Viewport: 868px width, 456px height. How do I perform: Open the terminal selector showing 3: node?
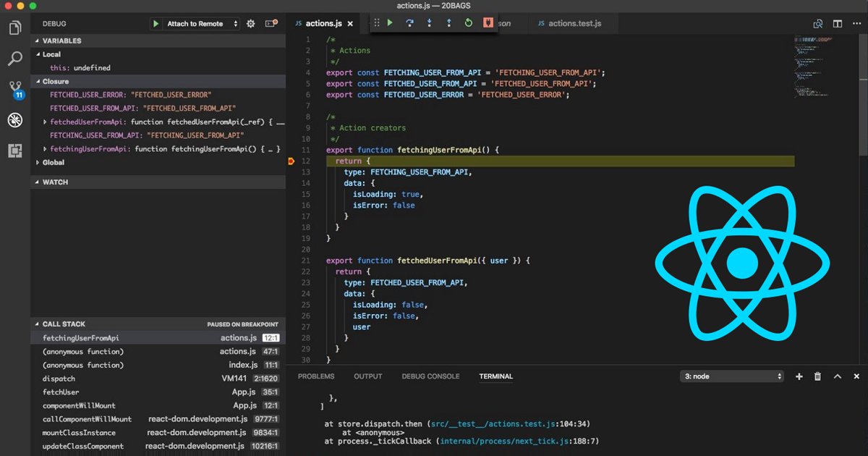coord(731,376)
